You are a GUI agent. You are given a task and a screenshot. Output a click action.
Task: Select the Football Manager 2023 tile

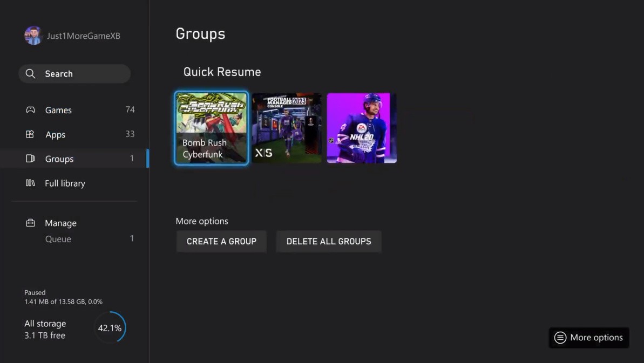[x=287, y=128]
